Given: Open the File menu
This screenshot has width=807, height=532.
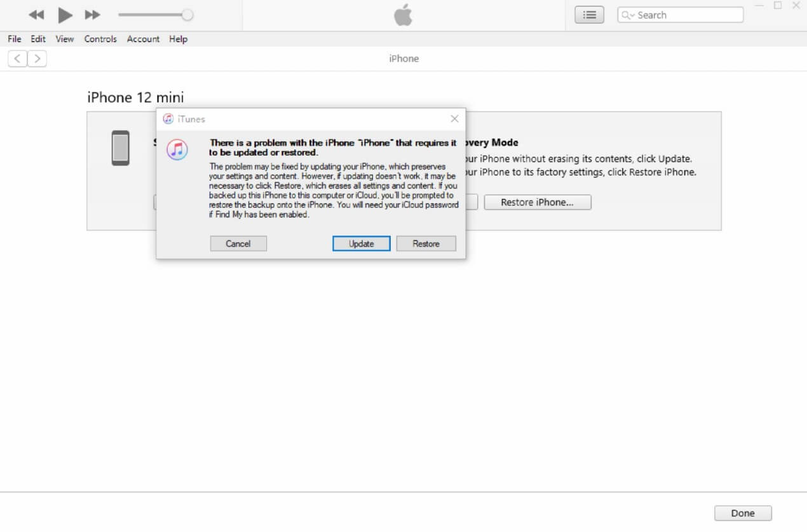Looking at the screenshot, I should [15, 39].
